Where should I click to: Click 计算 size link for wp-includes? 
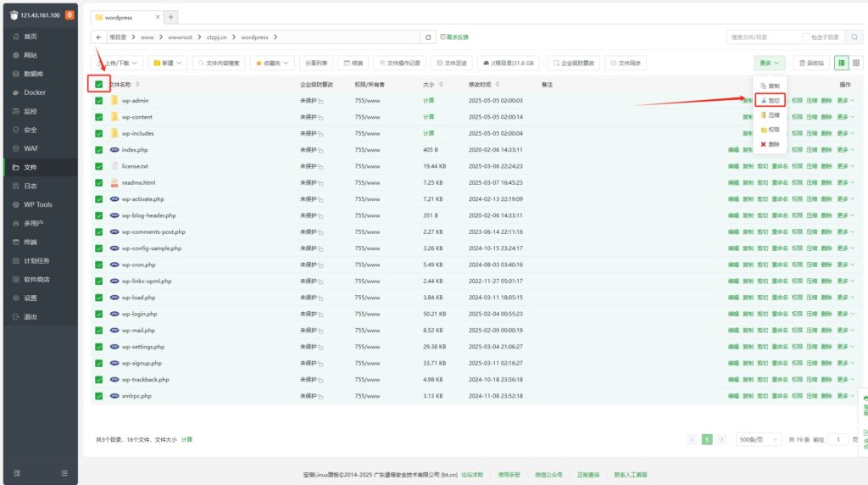click(x=428, y=133)
